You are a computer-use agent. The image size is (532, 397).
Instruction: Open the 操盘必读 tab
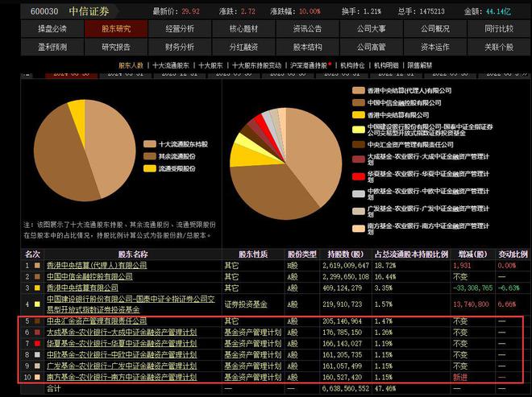click(52, 29)
